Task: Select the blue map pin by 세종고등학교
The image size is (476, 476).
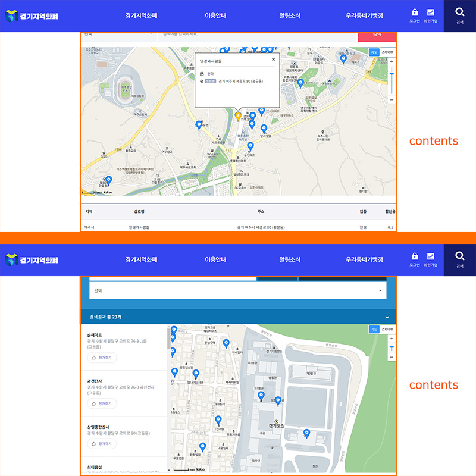Action: [343, 59]
